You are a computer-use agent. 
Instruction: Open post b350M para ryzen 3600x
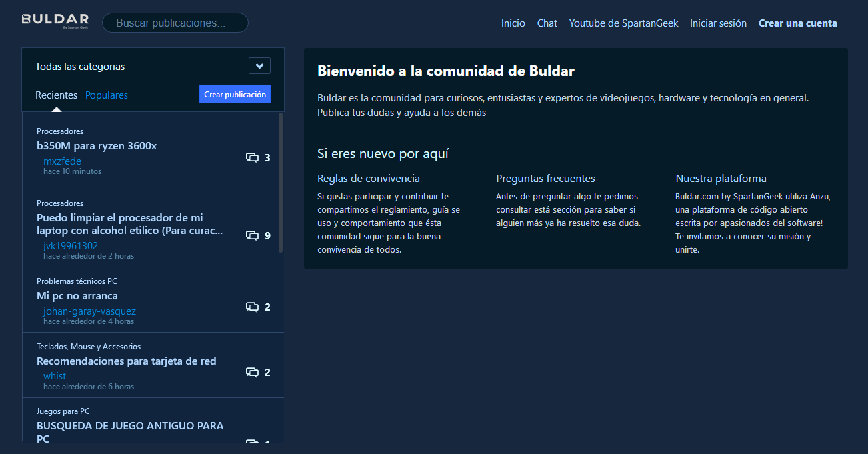tap(97, 145)
